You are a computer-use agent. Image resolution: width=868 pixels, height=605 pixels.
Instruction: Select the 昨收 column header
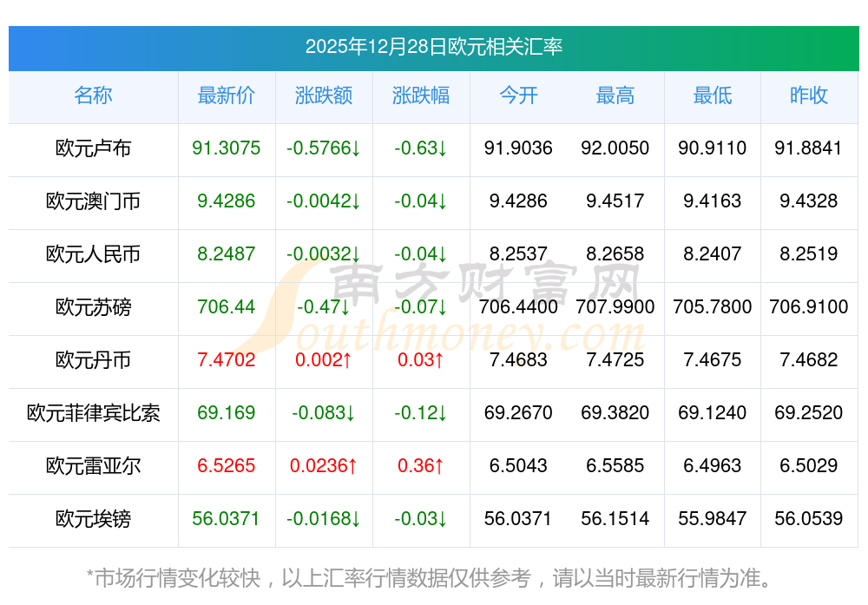pos(809,95)
